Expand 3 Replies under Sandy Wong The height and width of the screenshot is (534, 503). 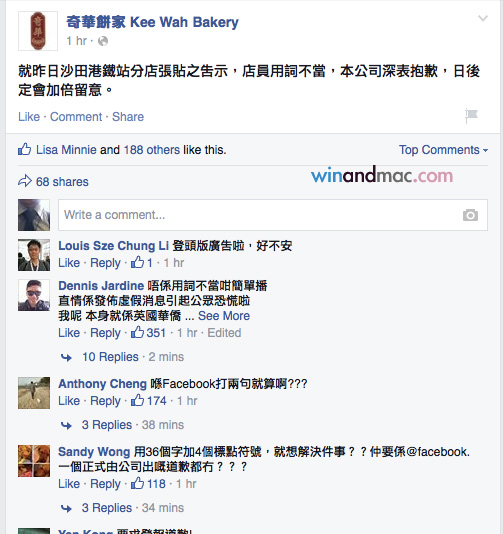click(107, 508)
